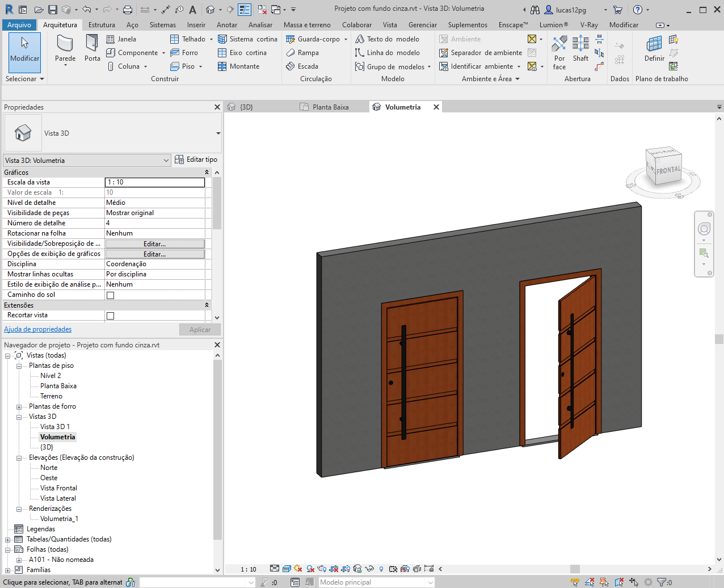724x588 pixels.
Task: Click Editar for Visibilidade/Sobreposição
Action: click(154, 244)
